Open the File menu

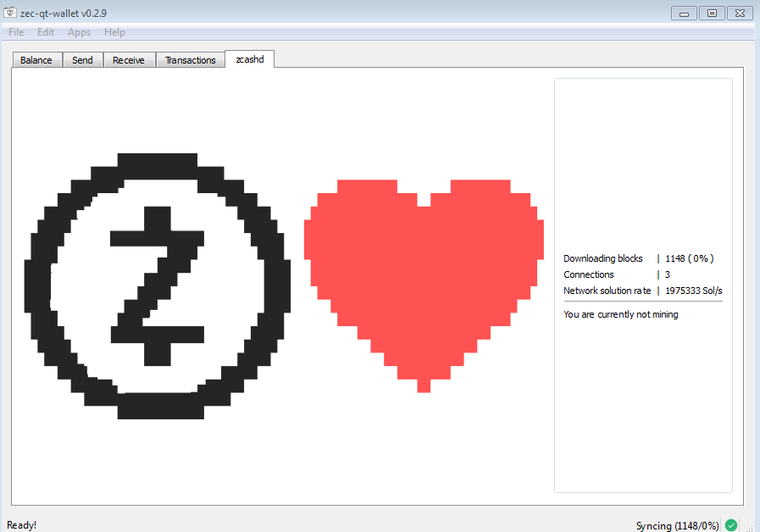point(16,32)
